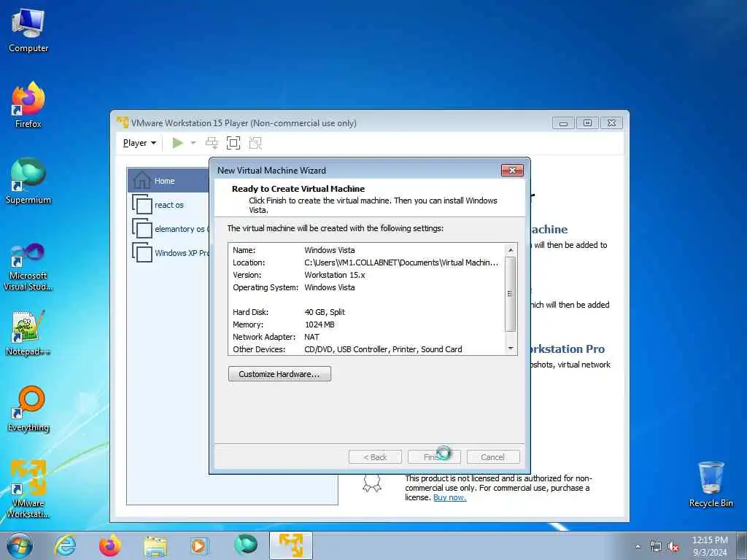
Task: Cancel the New Virtual Machine Wizard
Action: pos(493,457)
